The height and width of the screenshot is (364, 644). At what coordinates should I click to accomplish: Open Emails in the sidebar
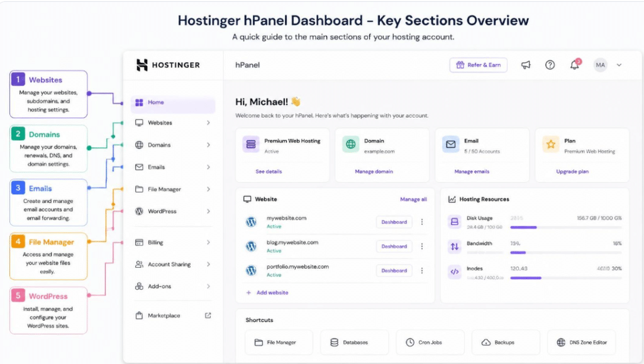(173, 167)
